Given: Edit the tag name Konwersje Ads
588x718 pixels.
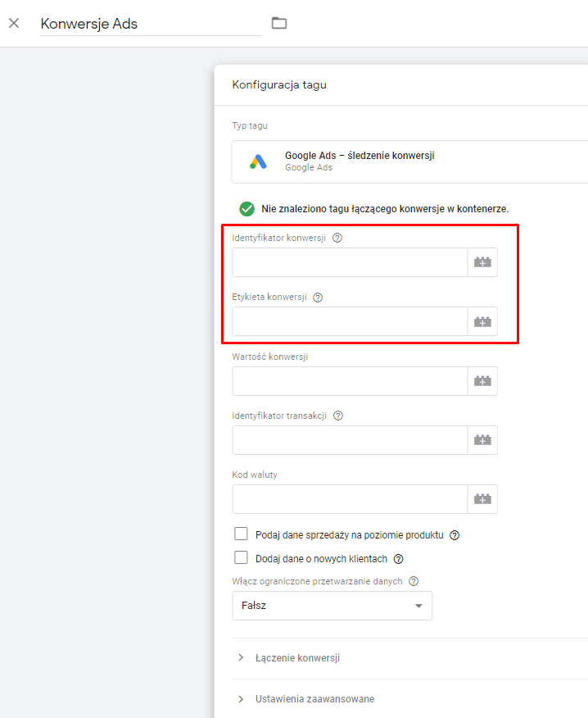Looking at the screenshot, I should pyautogui.click(x=150, y=24).
